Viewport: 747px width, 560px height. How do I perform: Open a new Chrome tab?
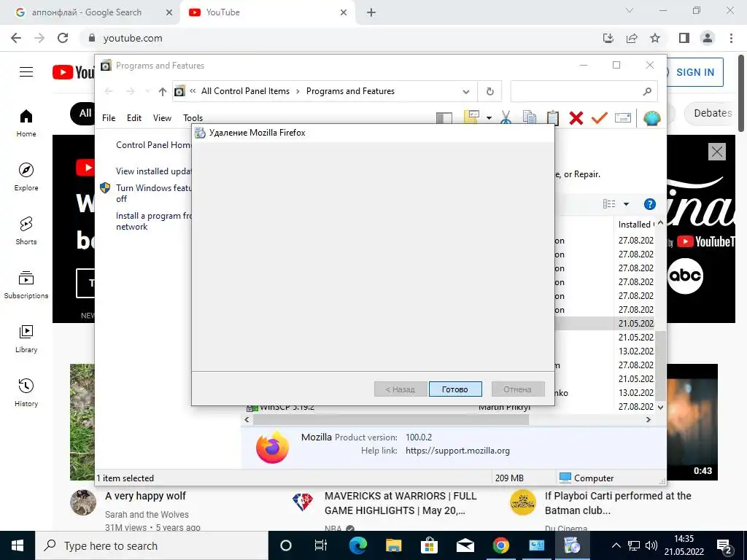(371, 12)
